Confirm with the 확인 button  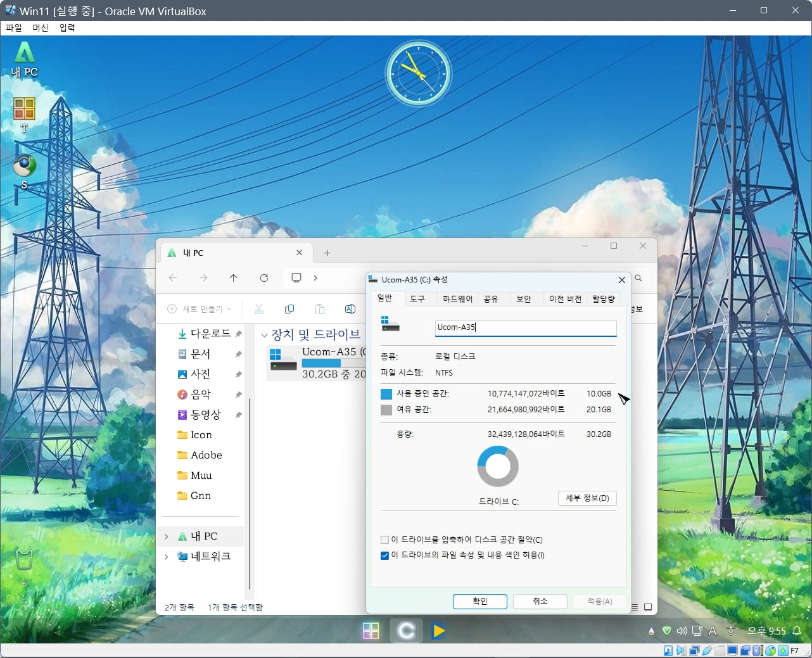[480, 601]
